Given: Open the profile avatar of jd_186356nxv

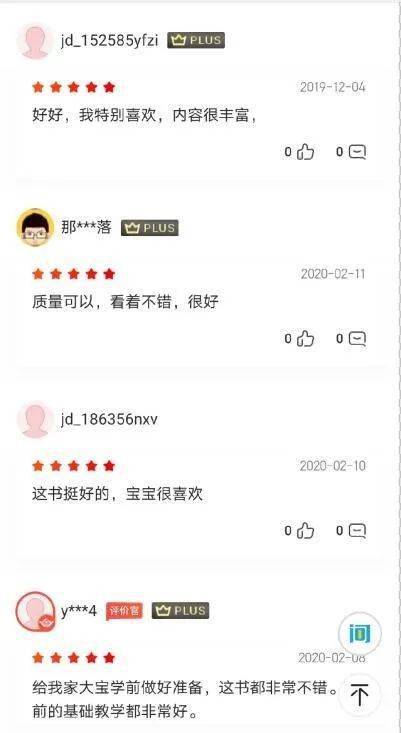Looking at the screenshot, I should 35,419.
